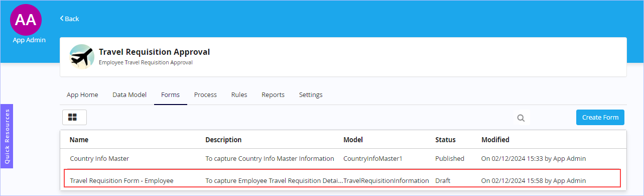Viewport: 644px width, 196px height.
Task: Click the Back chevron arrow
Action: (62, 19)
